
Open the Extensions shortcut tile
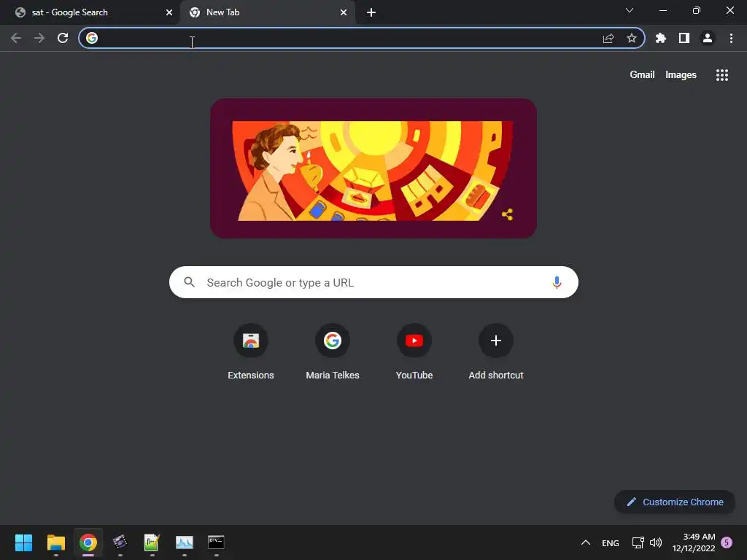251,351
